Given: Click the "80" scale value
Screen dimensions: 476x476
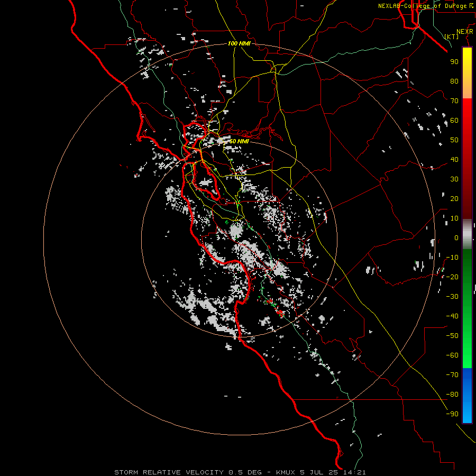Looking at the screenshot, I should [x=454, y=81].
